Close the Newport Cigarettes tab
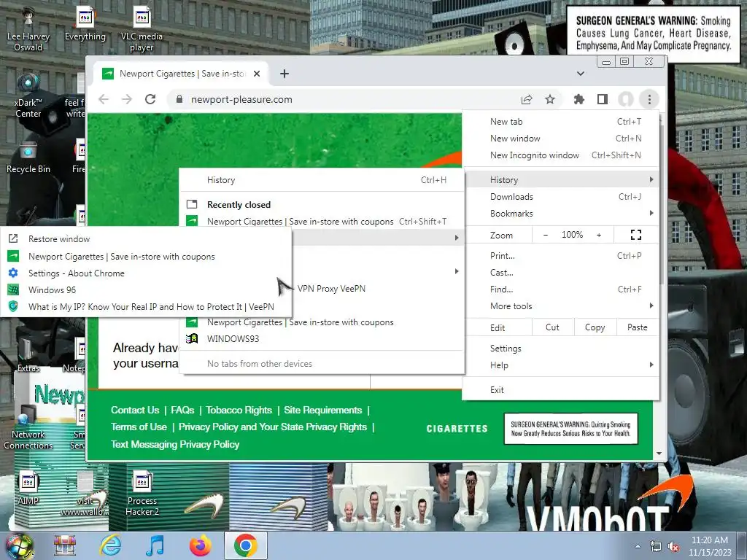Screen dimensions: 747x560 coord(256,74)
